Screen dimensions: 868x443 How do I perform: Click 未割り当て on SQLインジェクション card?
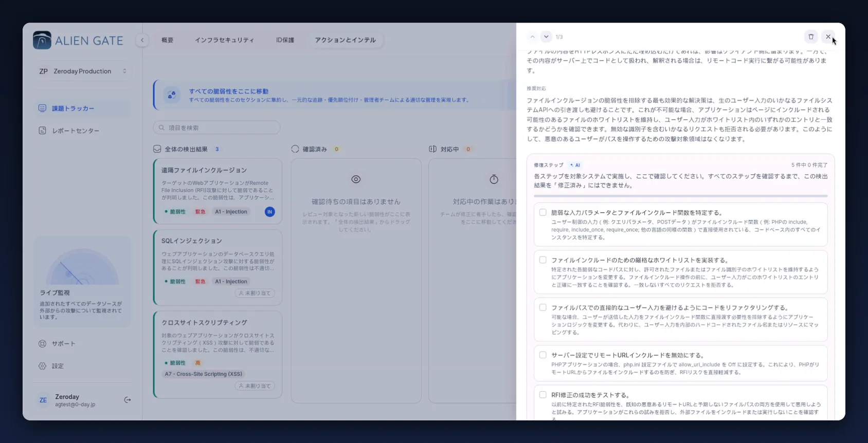pos(255,293)
